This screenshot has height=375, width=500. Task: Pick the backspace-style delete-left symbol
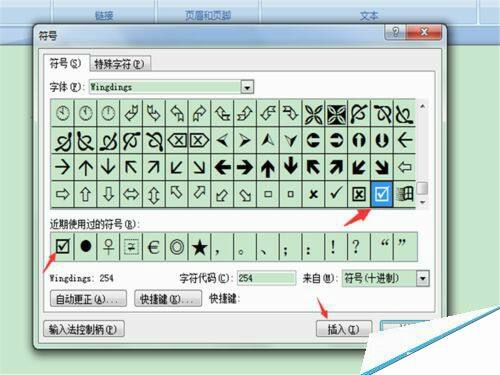coord(177,140)
